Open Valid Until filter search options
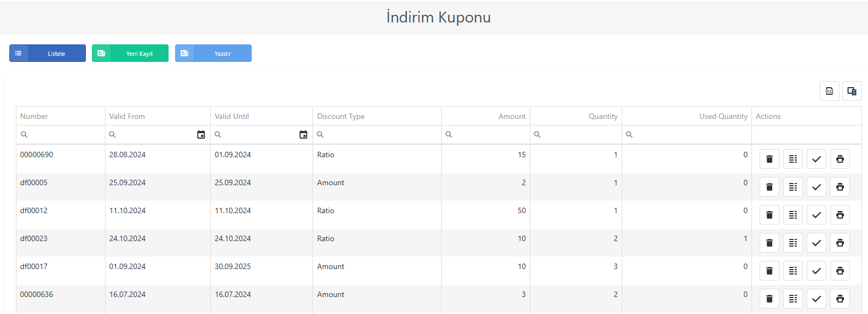 218,135
